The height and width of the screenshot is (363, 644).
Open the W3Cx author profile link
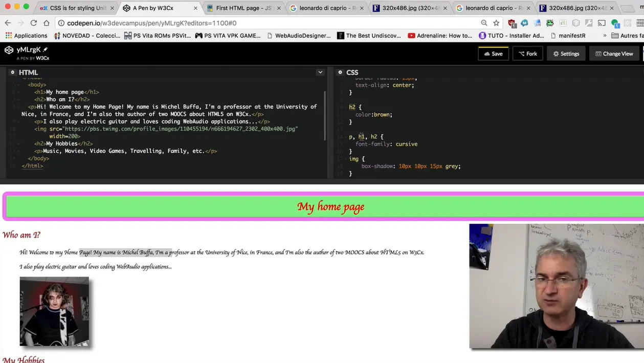click(42, 58)
